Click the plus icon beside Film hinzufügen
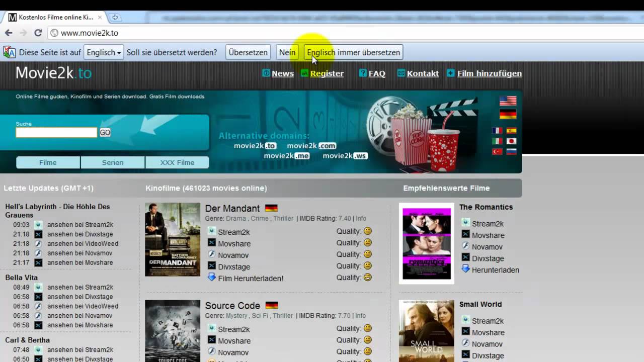Screen dimensions: 644x362 tap(450, 73)
